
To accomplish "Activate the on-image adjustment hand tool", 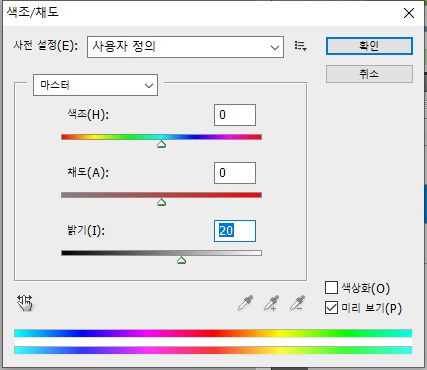I will point(25,303).
